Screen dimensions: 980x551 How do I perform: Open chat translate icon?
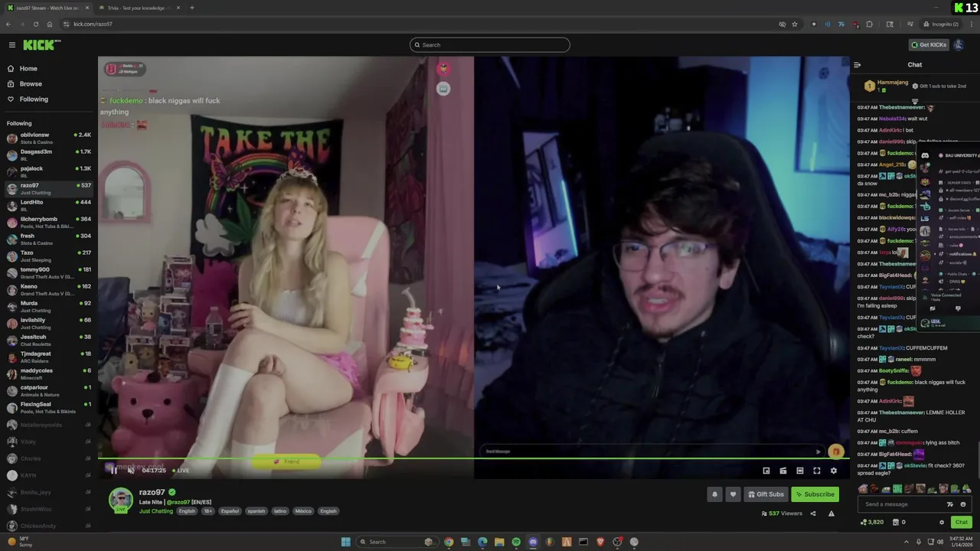pyautogui.click(x=950, y=504)
